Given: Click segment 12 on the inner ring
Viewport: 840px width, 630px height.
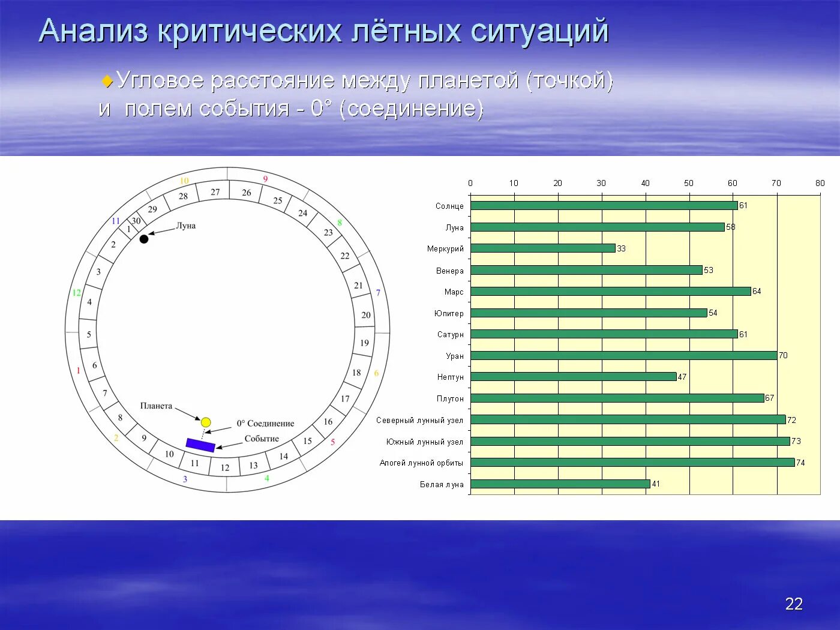Looking at the screenshot, I should (225, 467).
